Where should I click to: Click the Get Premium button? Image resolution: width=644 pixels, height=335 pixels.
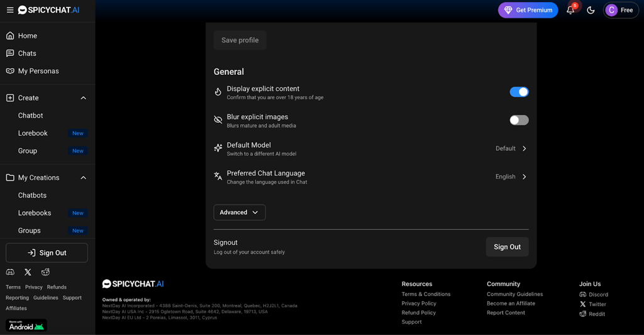pos(528,10)
